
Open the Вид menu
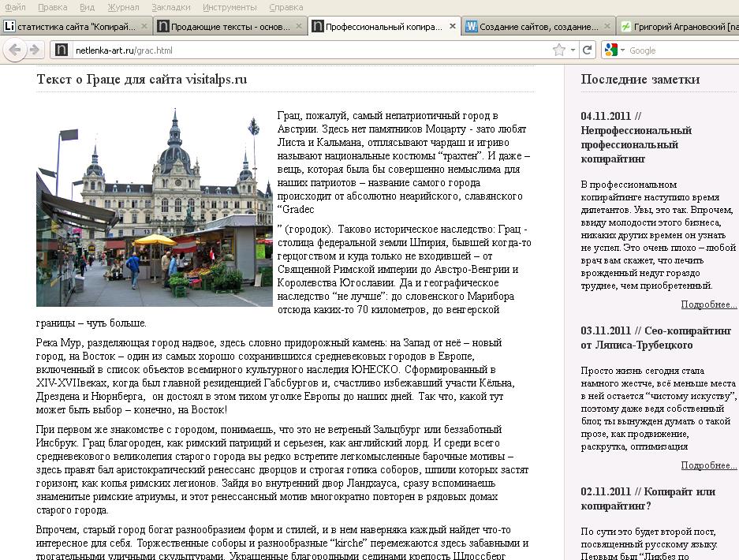[x=87, y=7]
